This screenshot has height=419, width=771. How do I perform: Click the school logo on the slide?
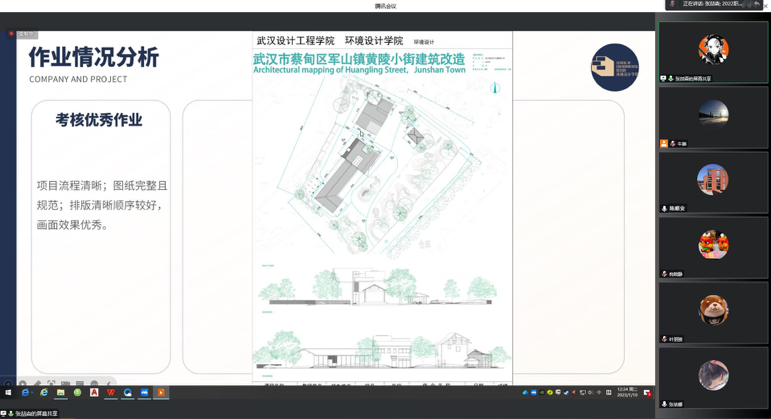[614, 67]
